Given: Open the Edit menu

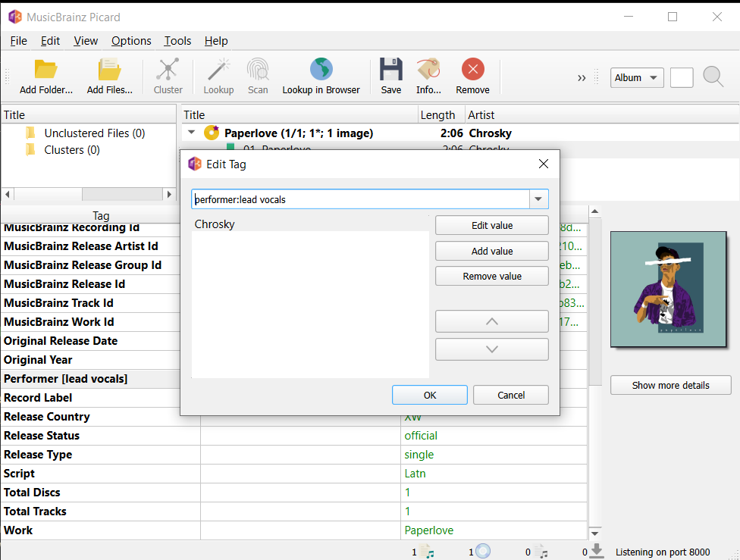Looking at the screenshot, I should point(50,41).
